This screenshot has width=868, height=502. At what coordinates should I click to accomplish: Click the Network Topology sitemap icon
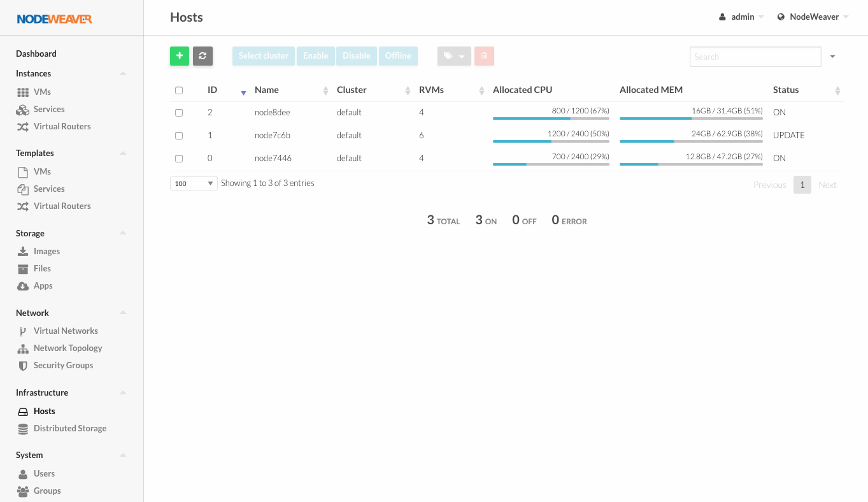tap(23, 348)
